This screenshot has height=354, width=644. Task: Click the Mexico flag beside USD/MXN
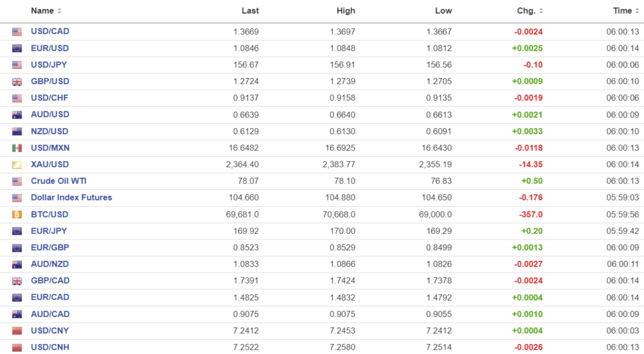pos(17,148)
